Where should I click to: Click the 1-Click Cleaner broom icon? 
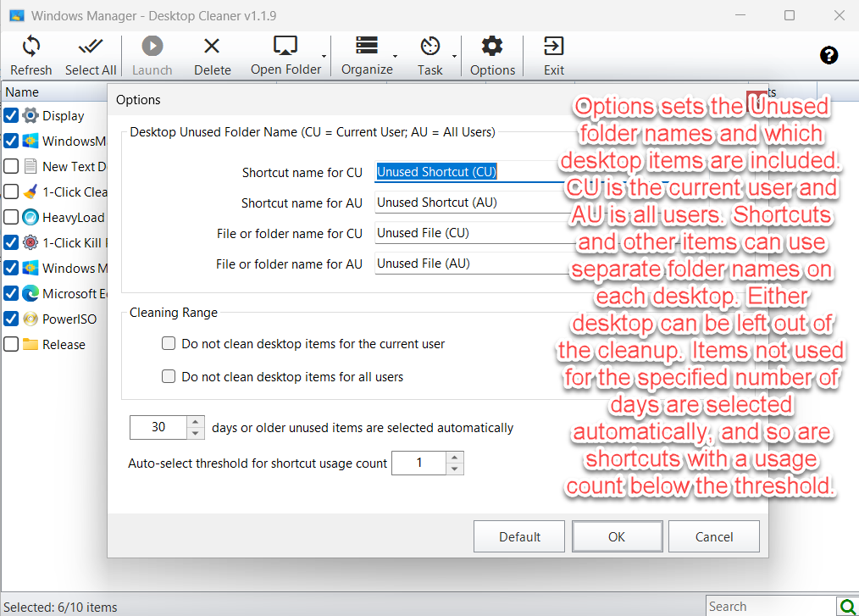(30, 191)
